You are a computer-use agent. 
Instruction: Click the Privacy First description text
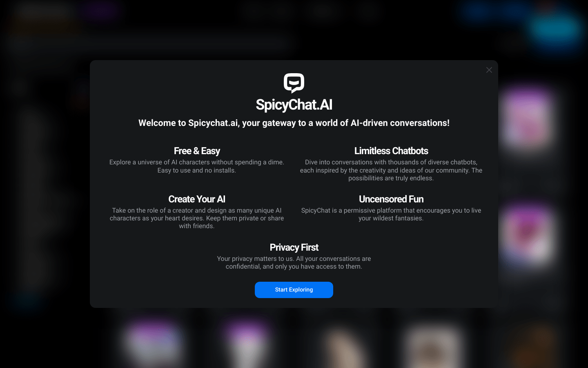coord(294,263)
